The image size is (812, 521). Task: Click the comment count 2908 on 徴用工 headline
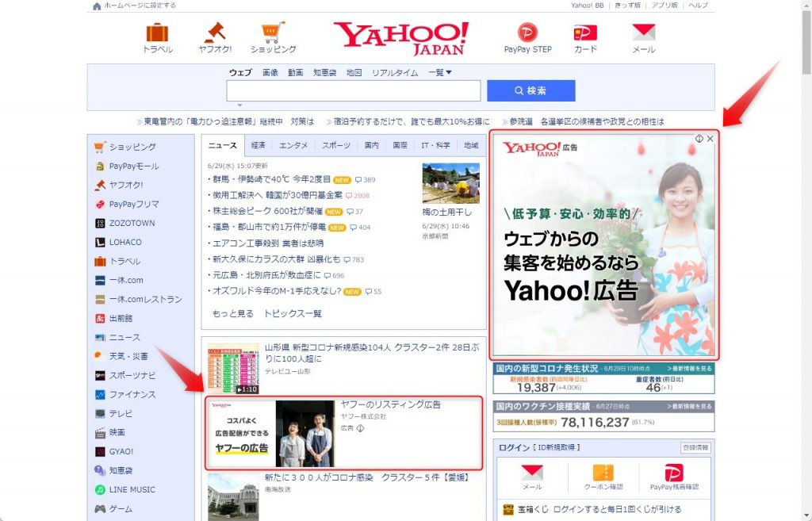(x=358, y=195)
